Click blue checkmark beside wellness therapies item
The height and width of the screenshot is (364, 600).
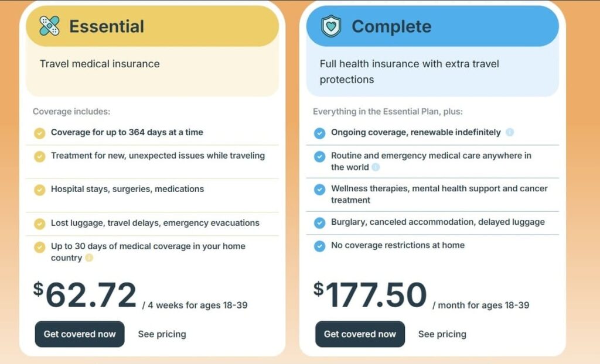point(319,190)
